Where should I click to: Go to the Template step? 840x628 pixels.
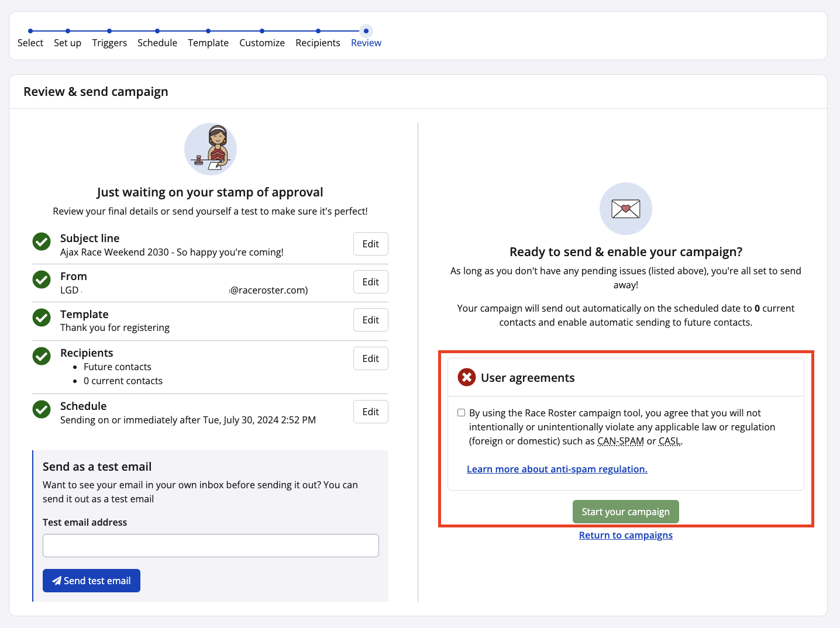[x=208, y=43]
